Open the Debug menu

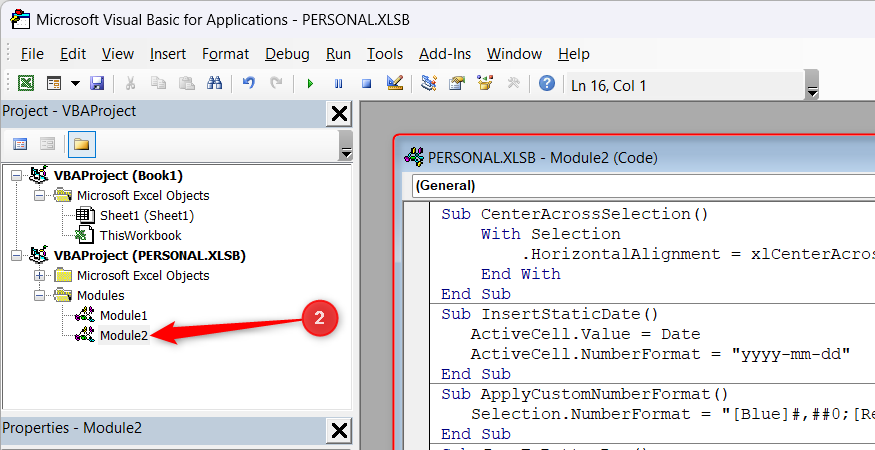click(287, 54)
